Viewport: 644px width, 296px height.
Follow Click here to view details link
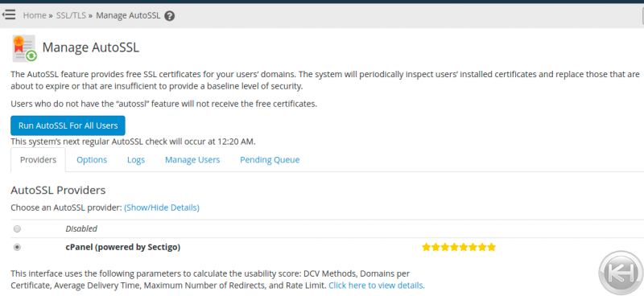pos(377,285)
